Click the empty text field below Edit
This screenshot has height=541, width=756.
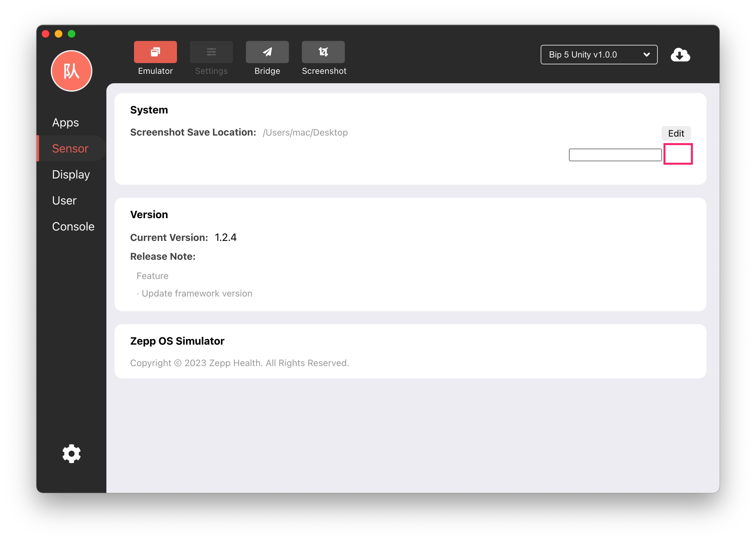(x=615, y=155)
